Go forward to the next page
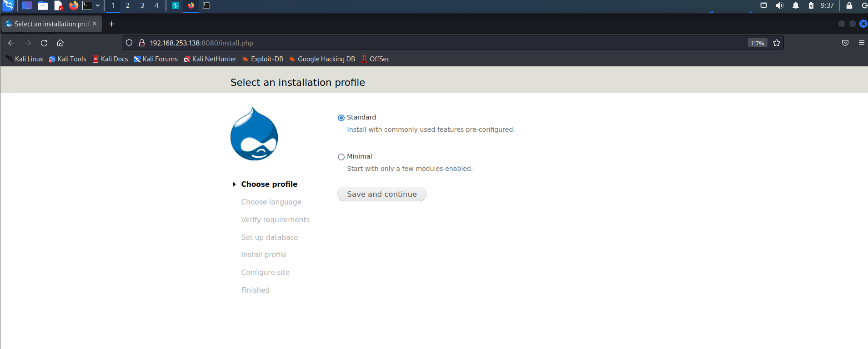Screen dimensions: 868x349 [x=28, y=43]
